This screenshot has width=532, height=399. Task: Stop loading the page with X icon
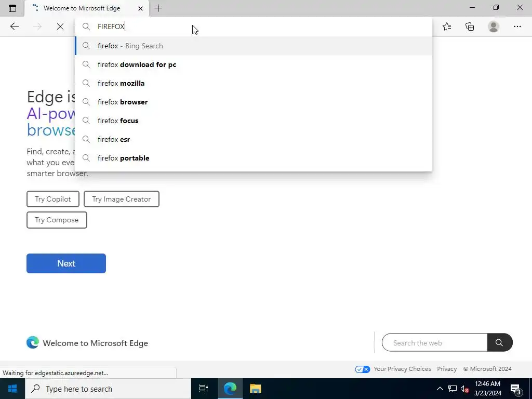click(60, 26)
